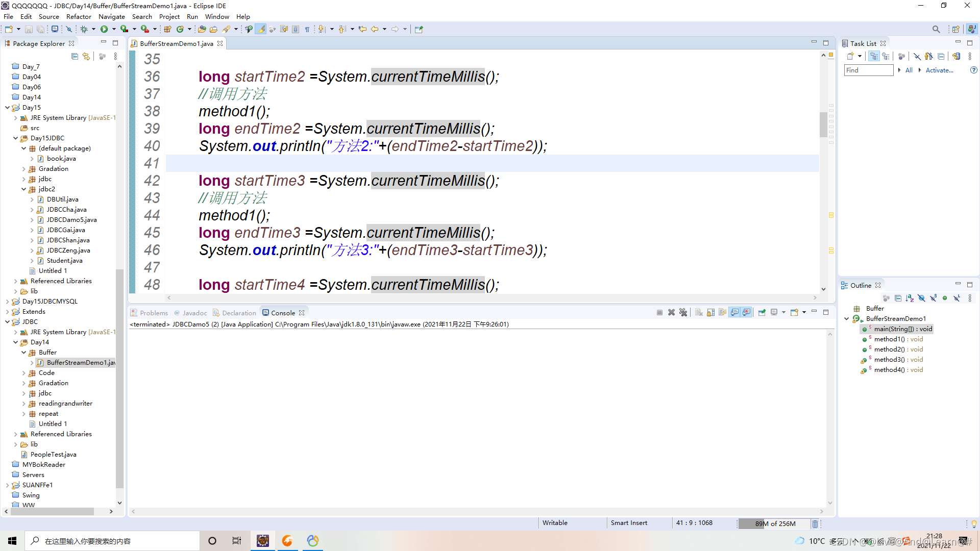This screenshot has height=551, width=980.
Task: Click the Debug bug icon
Action: (x=84, y=29)
